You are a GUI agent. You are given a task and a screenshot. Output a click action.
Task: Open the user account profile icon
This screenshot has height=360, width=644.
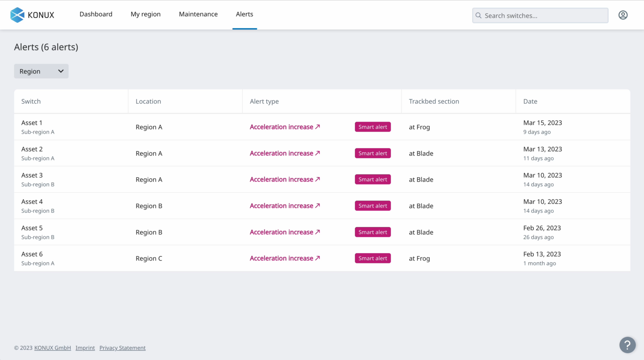pos(623,15)
